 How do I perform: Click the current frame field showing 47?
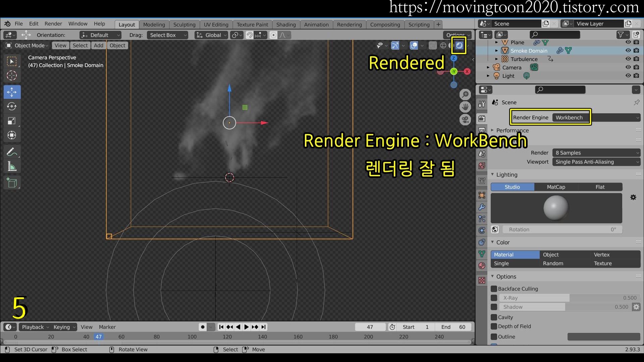(370, 327)
